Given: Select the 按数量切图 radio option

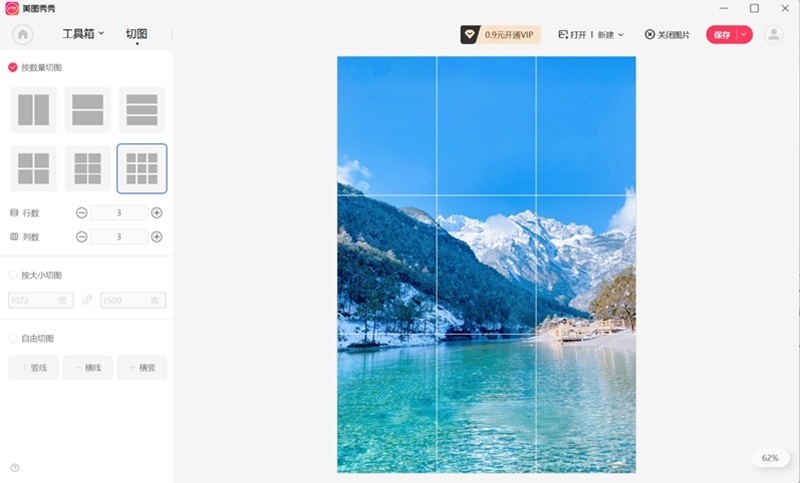Looking at the screenshot, I should 13,67.
